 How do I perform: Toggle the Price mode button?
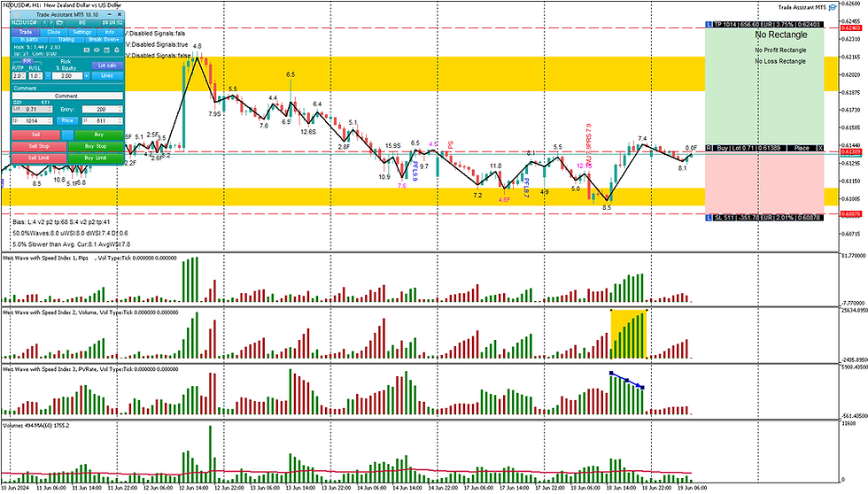[67, 120]
